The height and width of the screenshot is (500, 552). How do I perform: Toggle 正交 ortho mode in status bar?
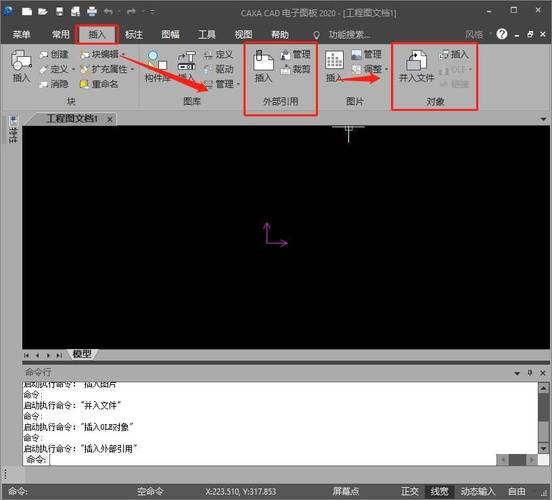[x=410, y=491]
